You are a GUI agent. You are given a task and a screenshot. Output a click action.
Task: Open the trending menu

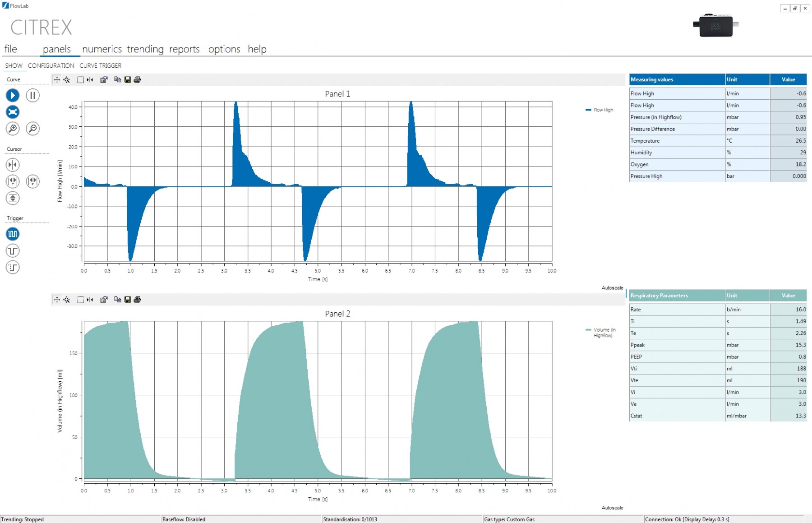(x=145, y=49)
